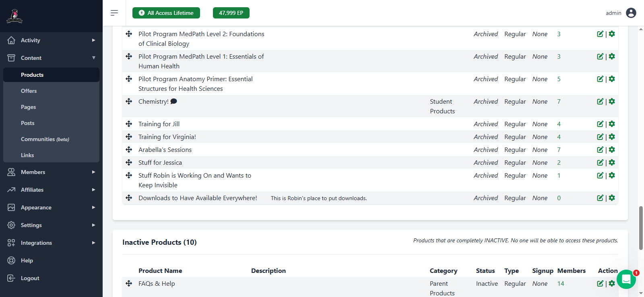The width and height of the screenshot is (644, 297).
Task: Click the 47,999 EP button
Action: click(x=231, y=13)
